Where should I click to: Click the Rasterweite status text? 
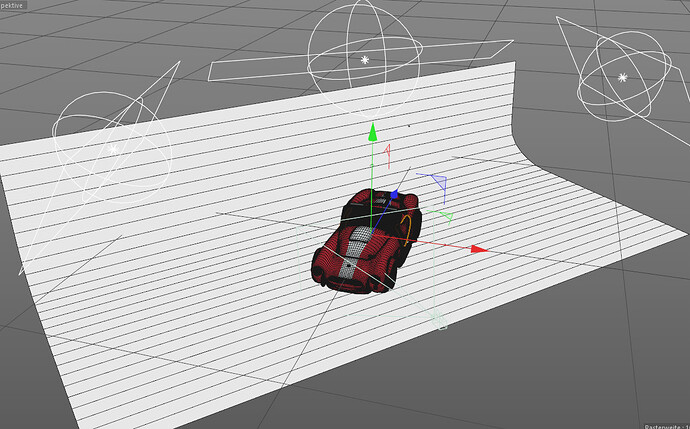(x=667, y=426)
